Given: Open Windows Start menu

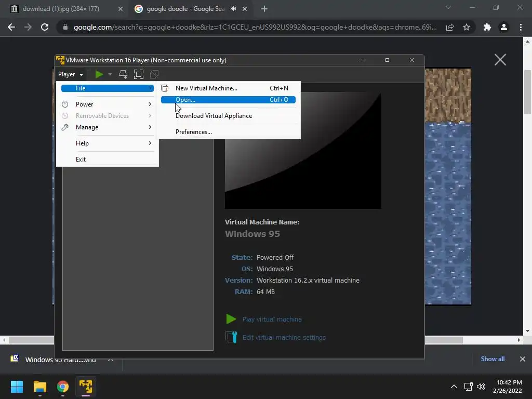Looking at the screenshot, I should [17, 387].
